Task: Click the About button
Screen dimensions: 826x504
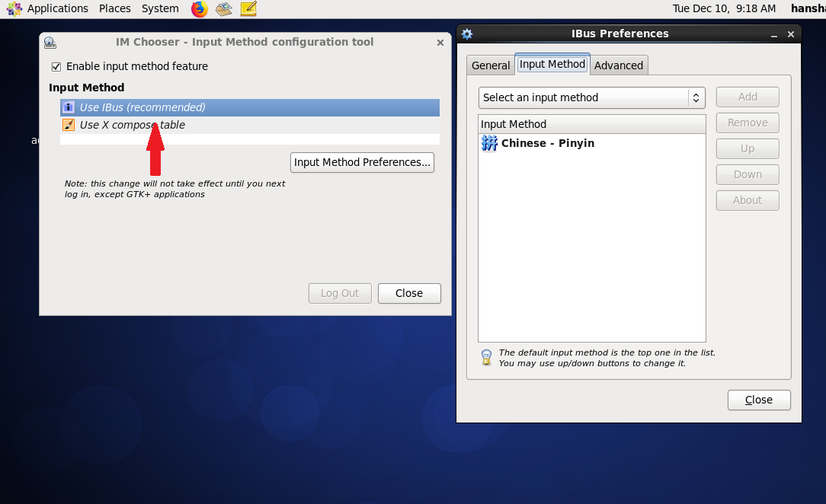Action: (x=748, y=200)
